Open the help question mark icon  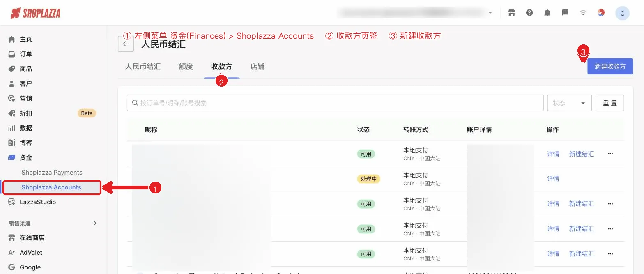[529, 13]
